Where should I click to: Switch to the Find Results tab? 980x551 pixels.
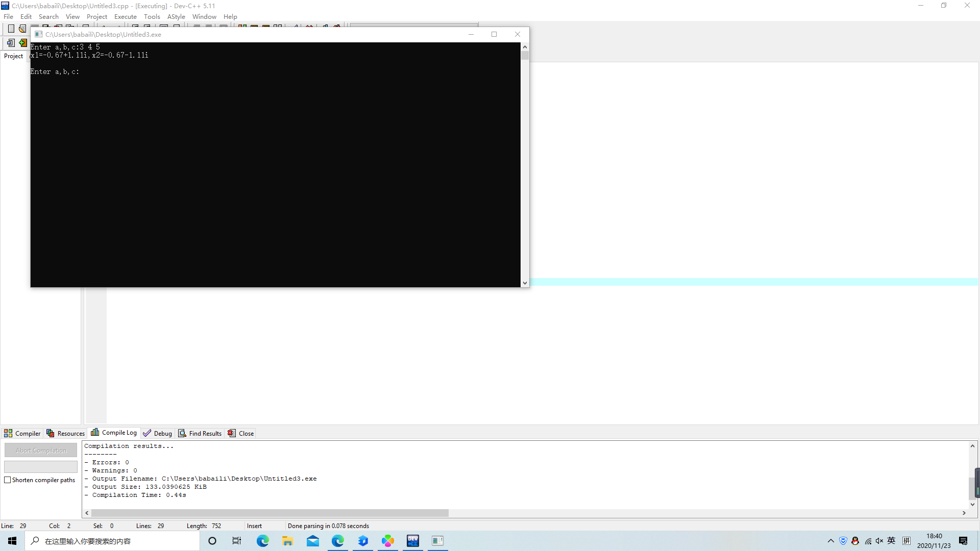coord(200,433)
